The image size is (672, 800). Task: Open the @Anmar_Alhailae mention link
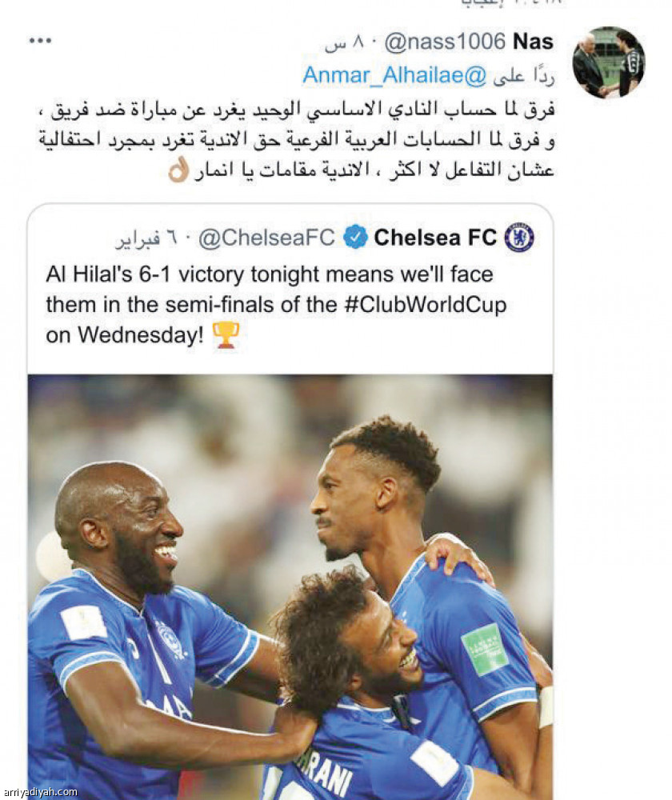pos(394,75)
